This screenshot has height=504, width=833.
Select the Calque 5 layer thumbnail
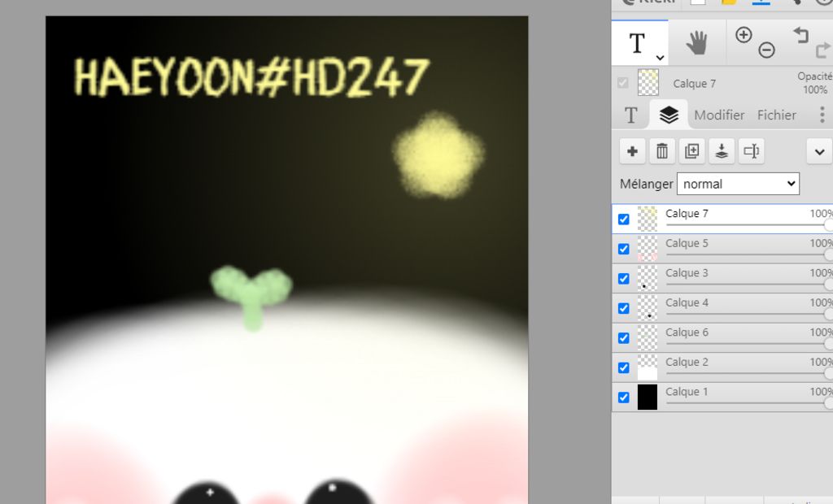pyautogui.click(x=647, y=249)
